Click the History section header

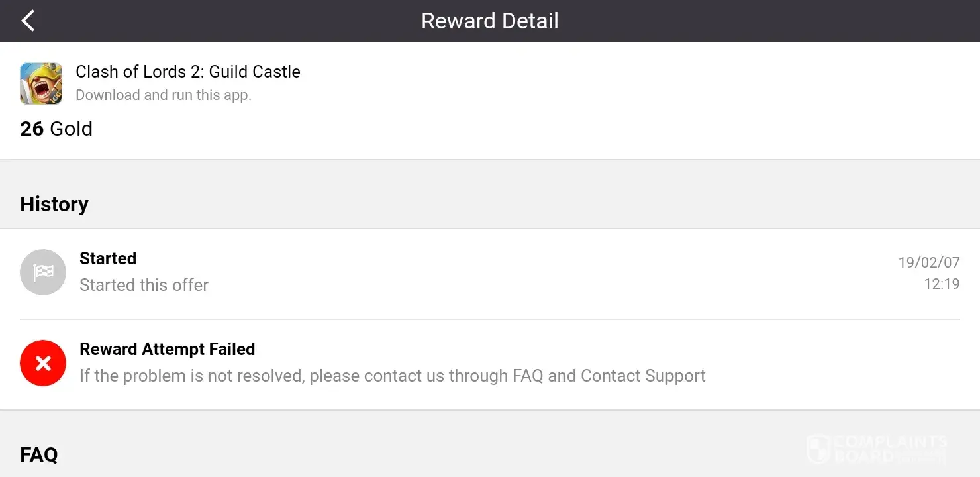(x=54, y=204)
